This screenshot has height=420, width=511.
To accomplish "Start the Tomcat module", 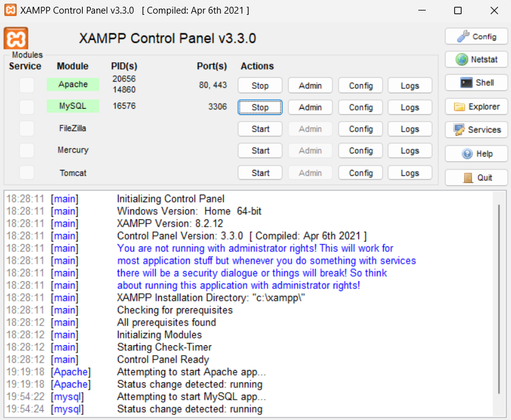I will click(260, 172).
